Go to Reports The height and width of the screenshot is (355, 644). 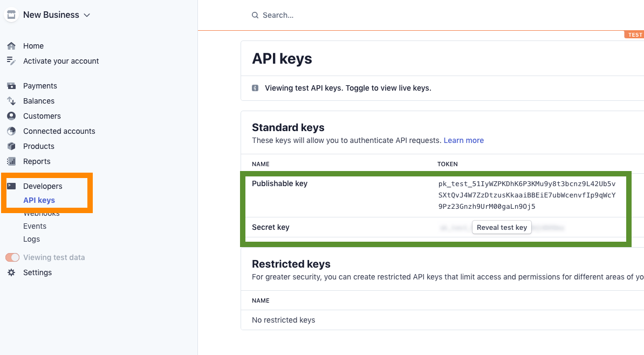pyautogui.click(x=37, y=161)
